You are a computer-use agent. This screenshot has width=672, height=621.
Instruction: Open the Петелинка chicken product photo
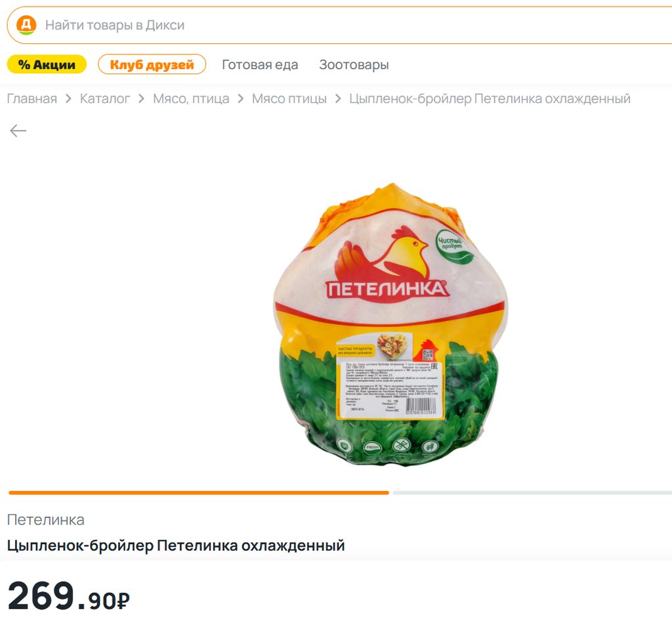pyautogui.click(x=390, y=324)
